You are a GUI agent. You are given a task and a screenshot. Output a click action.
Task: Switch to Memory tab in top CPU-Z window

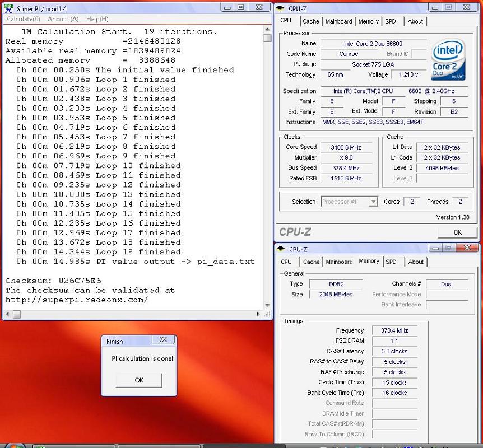pyautogui.click(x=368, y=21)
